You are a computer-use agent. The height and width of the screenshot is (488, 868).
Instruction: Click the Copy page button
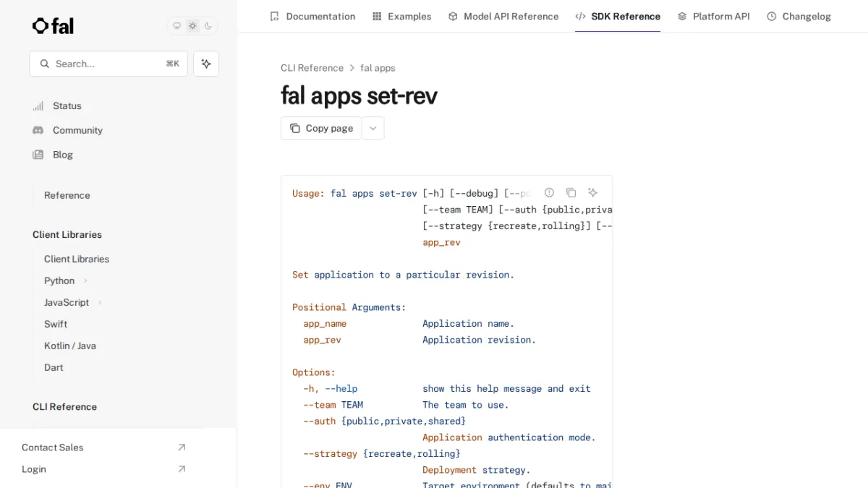pos(321,128)
